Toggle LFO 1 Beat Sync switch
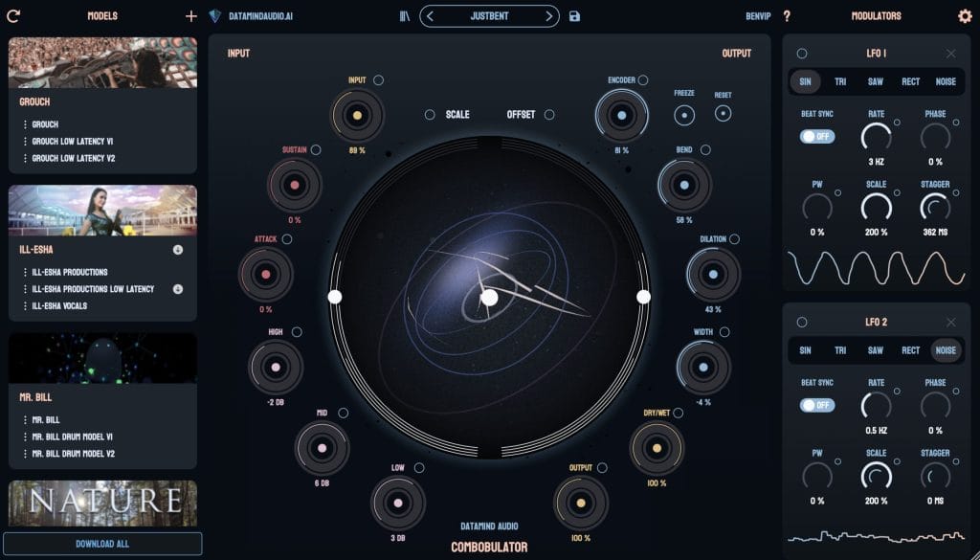Screen dimensions: 980x560 (x=817, y=137)
